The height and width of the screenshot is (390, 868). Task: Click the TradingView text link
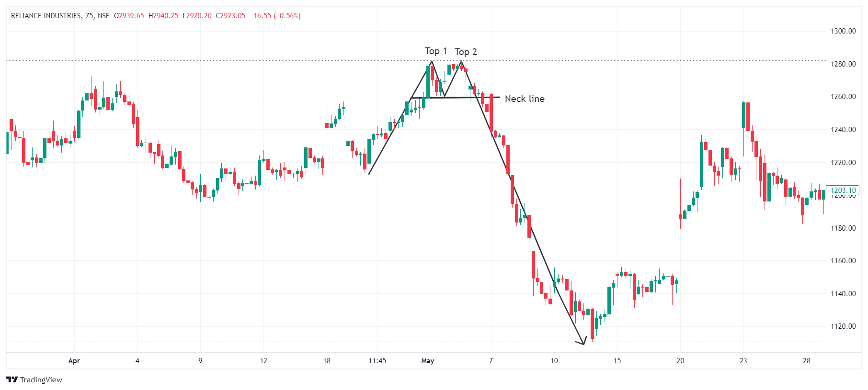41,379
